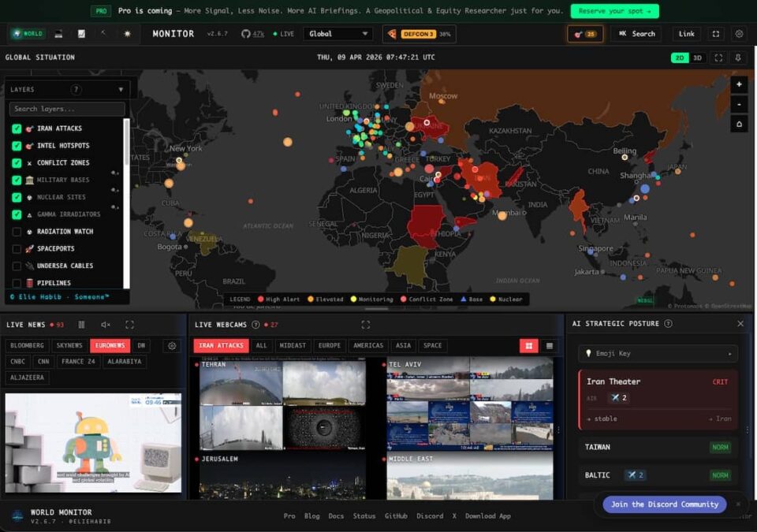The image size is (757, 532).
Task: Open the Global region dropdown
Action: click(x=337, y=34)
